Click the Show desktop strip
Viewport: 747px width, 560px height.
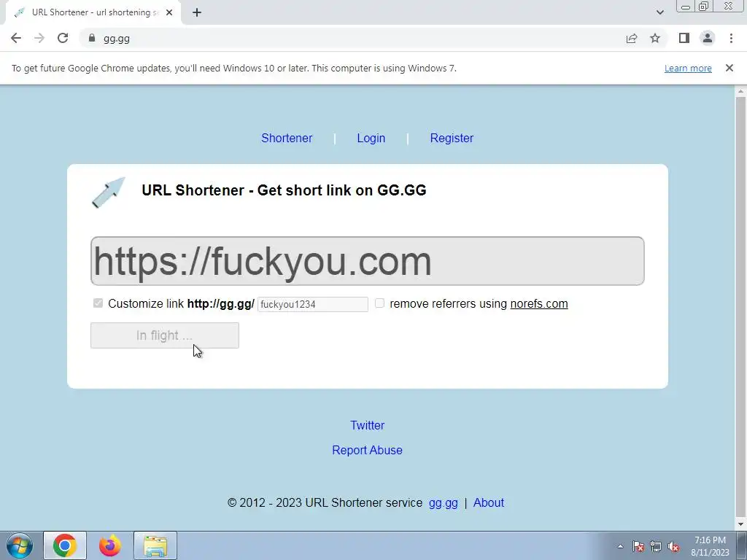pos(742,545)
